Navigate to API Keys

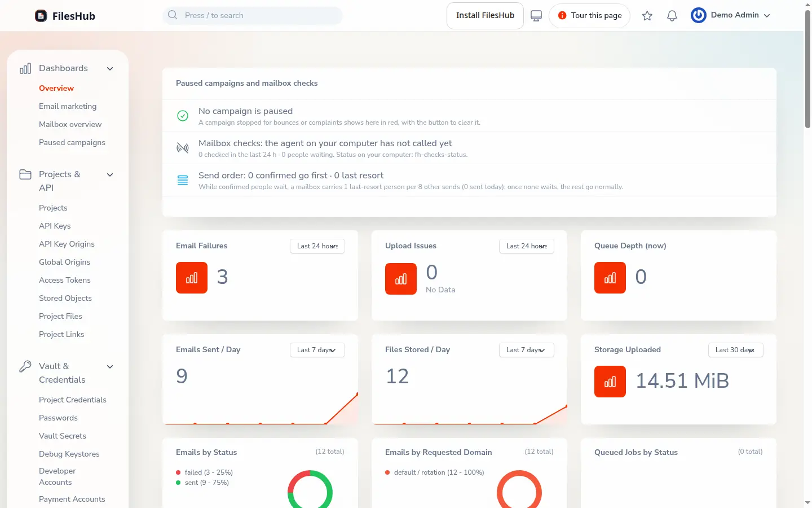point(55,226)
